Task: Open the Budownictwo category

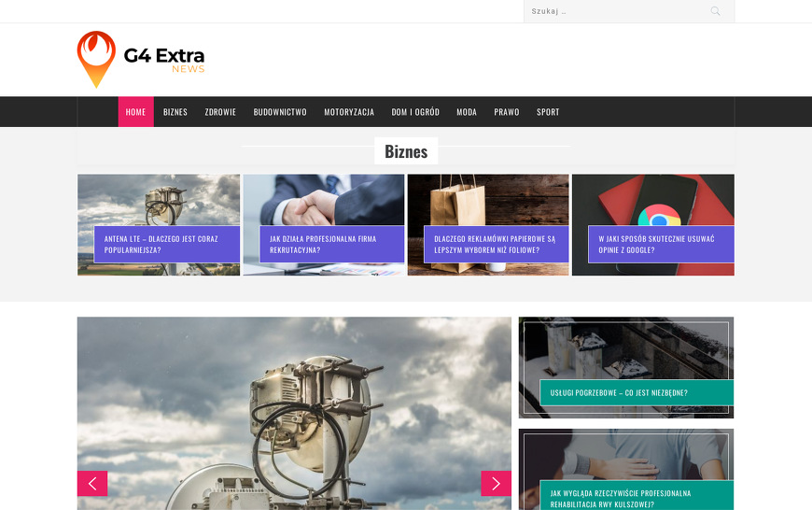Action: 280,112
